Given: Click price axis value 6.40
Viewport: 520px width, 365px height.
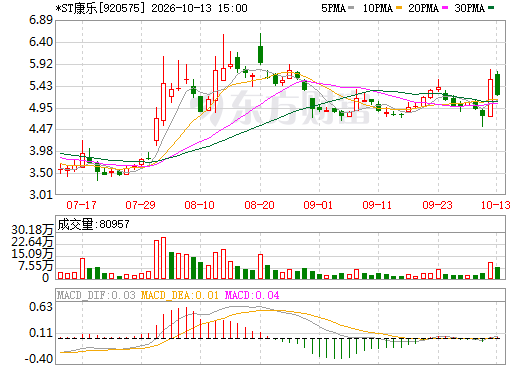Looking at the screenshot, I should pos(41,42).
